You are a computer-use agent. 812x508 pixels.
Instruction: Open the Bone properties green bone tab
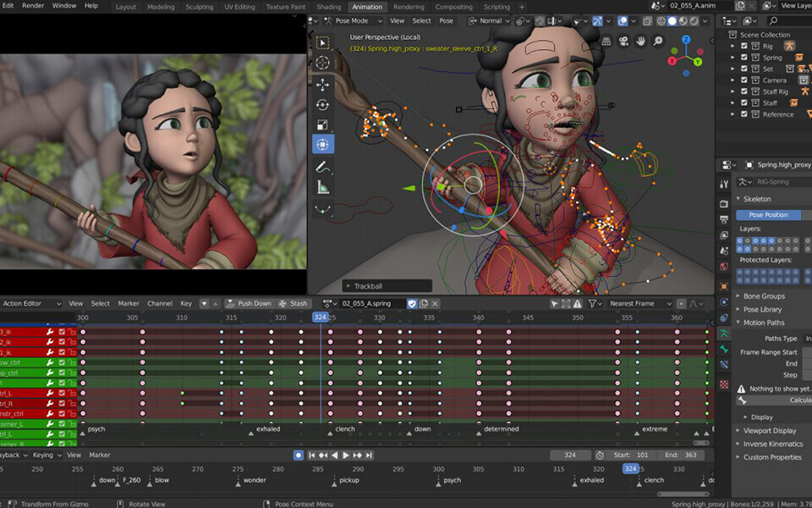pyautogui.click(x=724, y=350)
